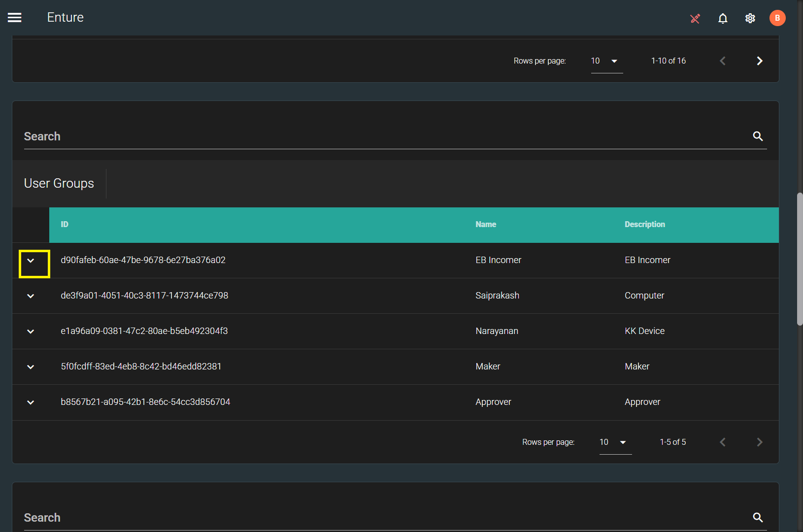Open the hamburger navigation menu
Viewport: 803px width, 532px height.
pyautogui.click(x=15, y=18)
